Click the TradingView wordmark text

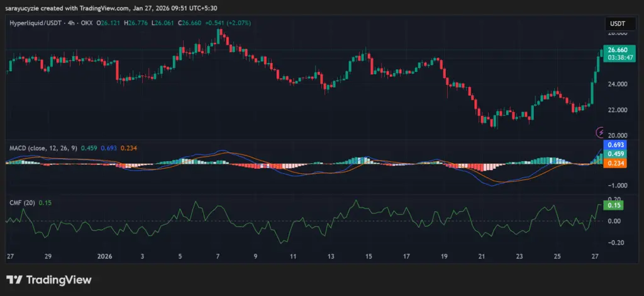click(55, 280)
